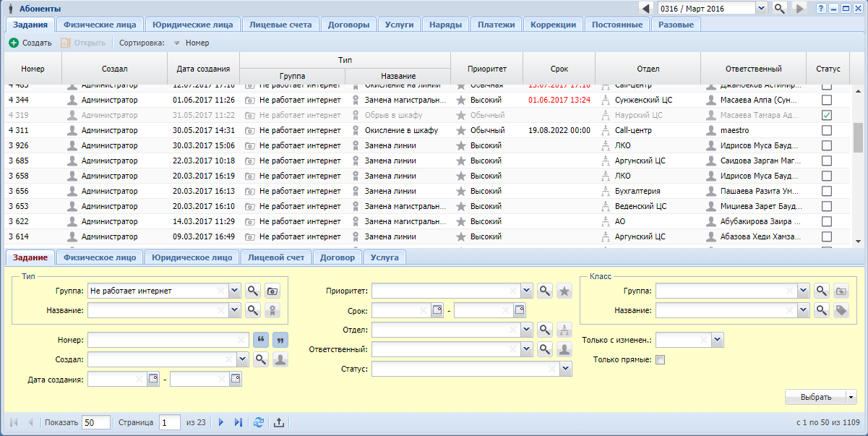This screenshot has height=436, width=868.
Task: Open Договоры tab
Action: pos(348,25)
